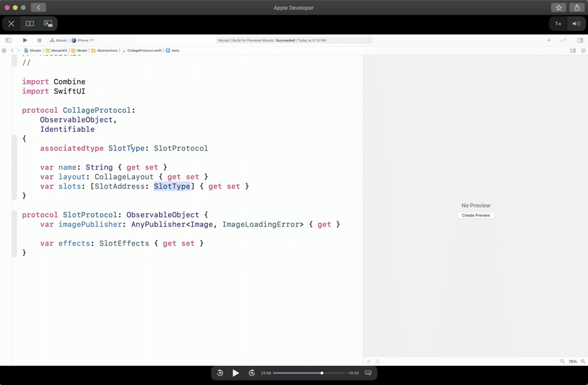Skip forward 15 seconds

point(252,373)
